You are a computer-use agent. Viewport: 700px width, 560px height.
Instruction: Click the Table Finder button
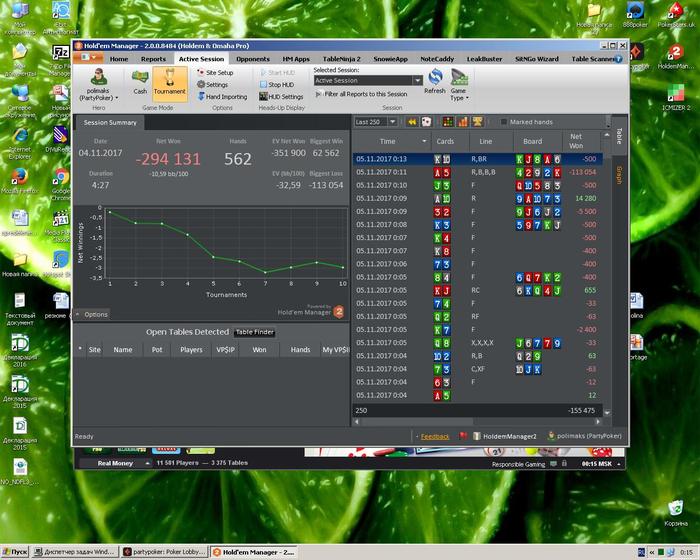[254, 332]
